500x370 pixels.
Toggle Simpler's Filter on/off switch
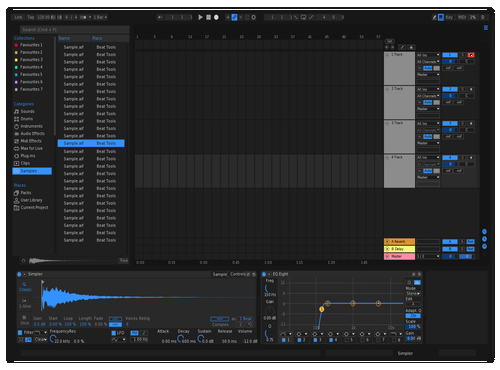(20, 333)
